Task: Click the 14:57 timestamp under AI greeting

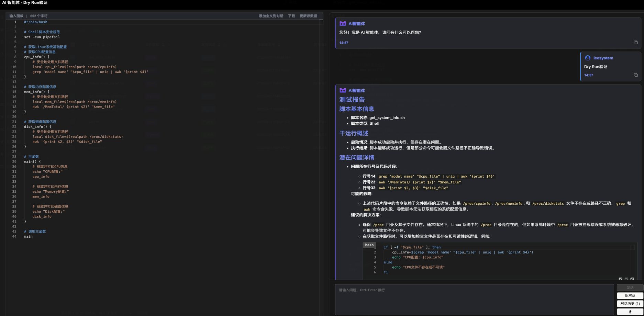Action: (x=344, y=43)
